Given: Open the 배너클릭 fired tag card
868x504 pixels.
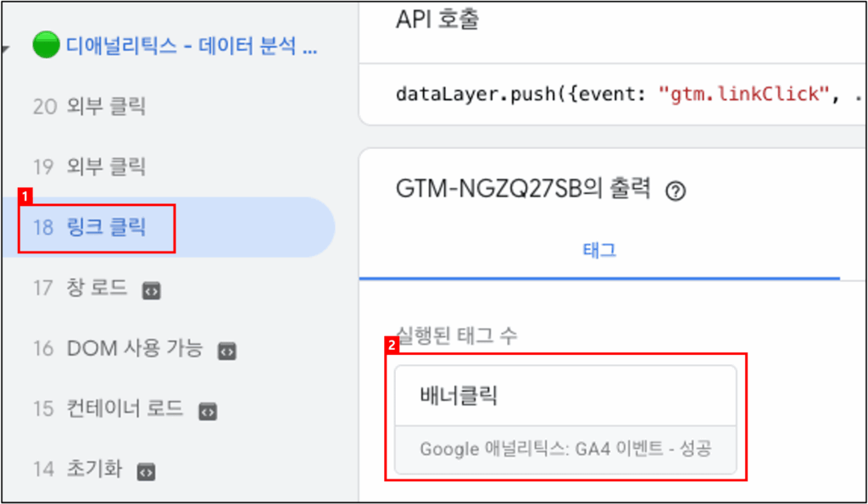Looking at the screenshot, I should tap(565, 419).
